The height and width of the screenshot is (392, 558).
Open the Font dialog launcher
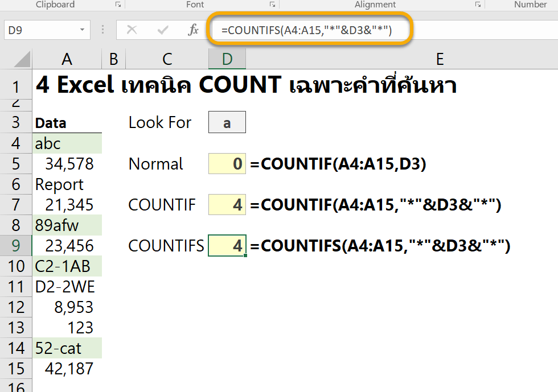pos(273,5)
